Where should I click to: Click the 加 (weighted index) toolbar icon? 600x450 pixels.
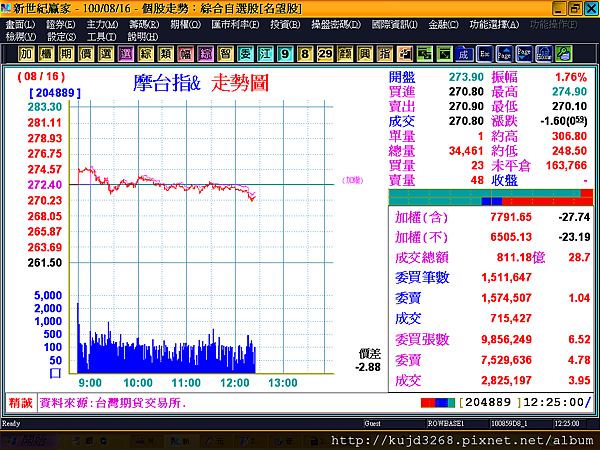[x=26, y=54]
